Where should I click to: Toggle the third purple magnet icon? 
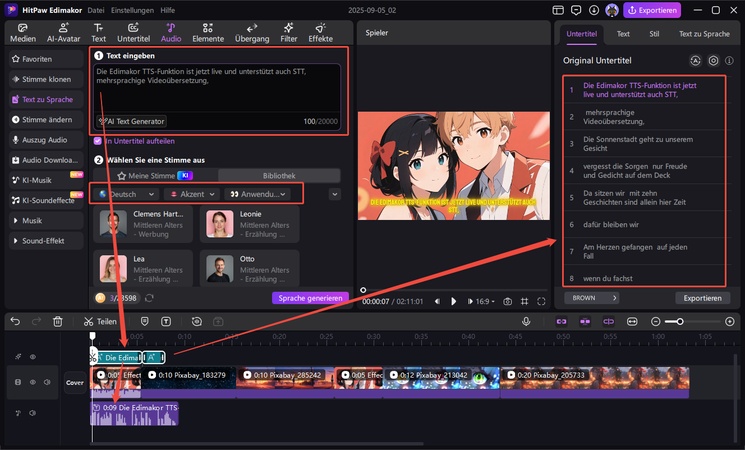coord(609,322)
